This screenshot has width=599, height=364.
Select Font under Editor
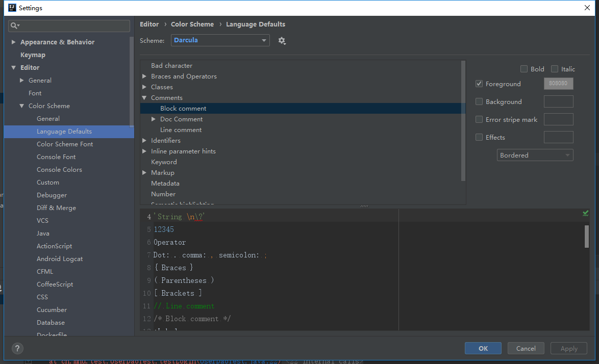pyautogui.click(x=35, y=93)
